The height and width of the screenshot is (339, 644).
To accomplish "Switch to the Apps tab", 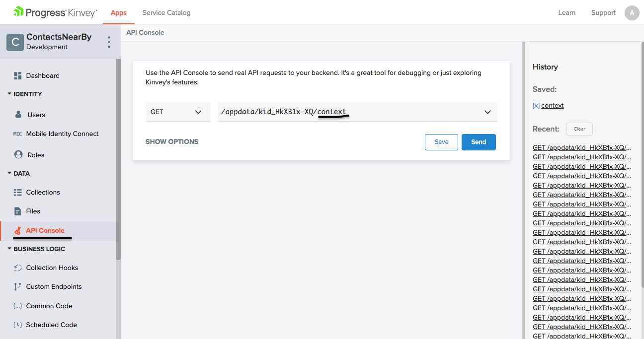I will (119, 13).
